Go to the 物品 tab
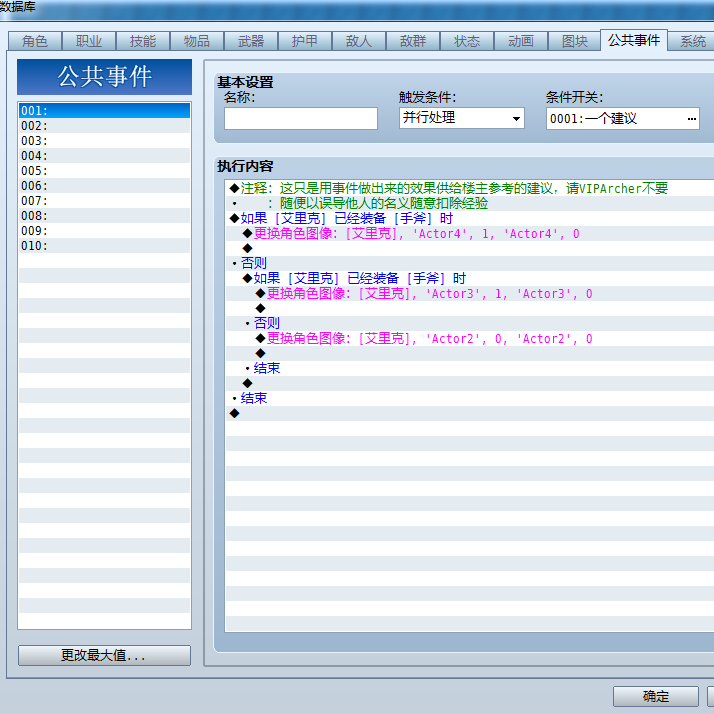The height and width of the screenshot is (714, 714). [197, 41]
